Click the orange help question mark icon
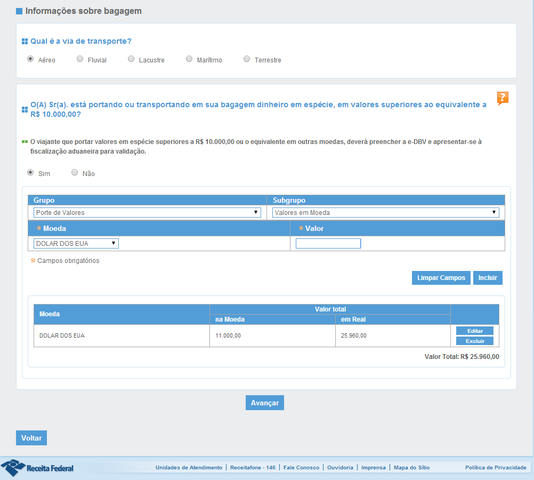 coord(503,98)
